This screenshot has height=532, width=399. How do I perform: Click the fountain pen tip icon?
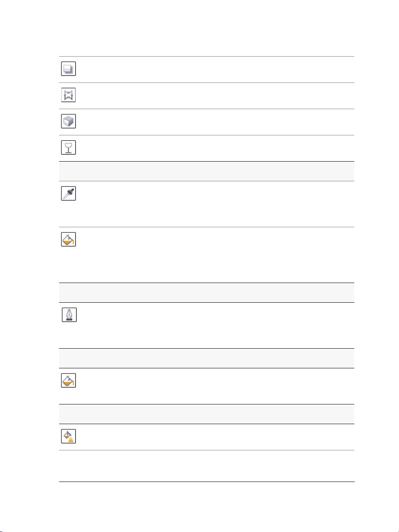[69, 315]
